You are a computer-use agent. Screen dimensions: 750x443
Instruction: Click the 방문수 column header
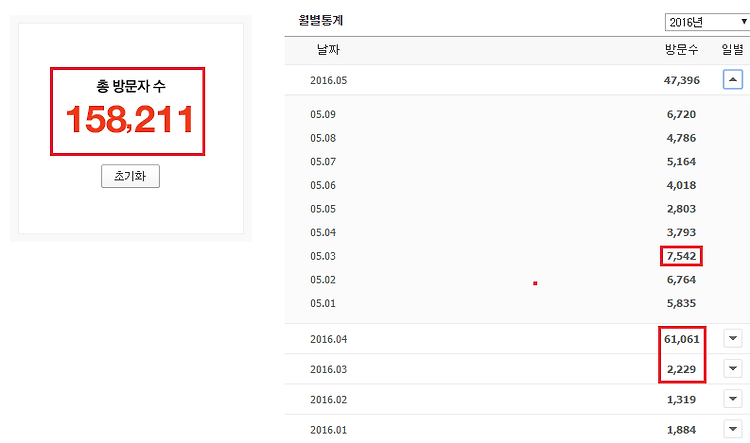coord(682,49)
